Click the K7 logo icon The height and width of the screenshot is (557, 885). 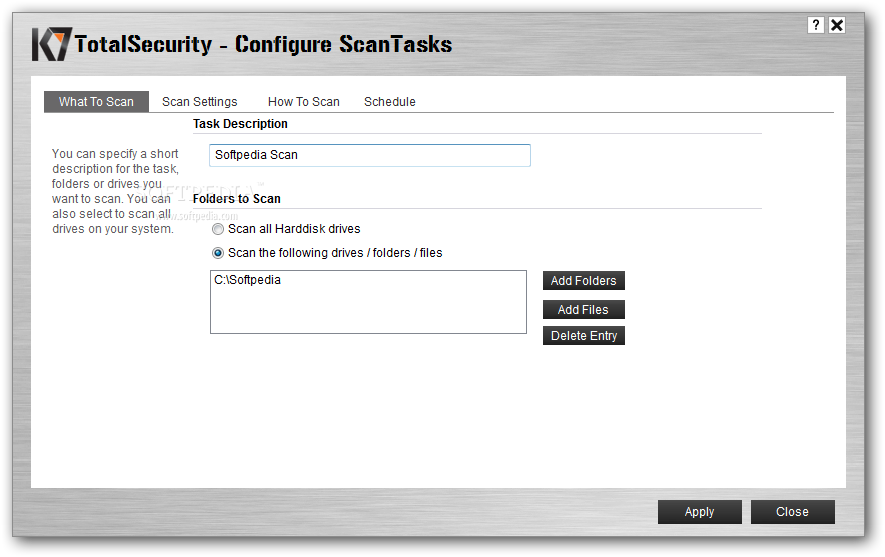pos(52,44)
